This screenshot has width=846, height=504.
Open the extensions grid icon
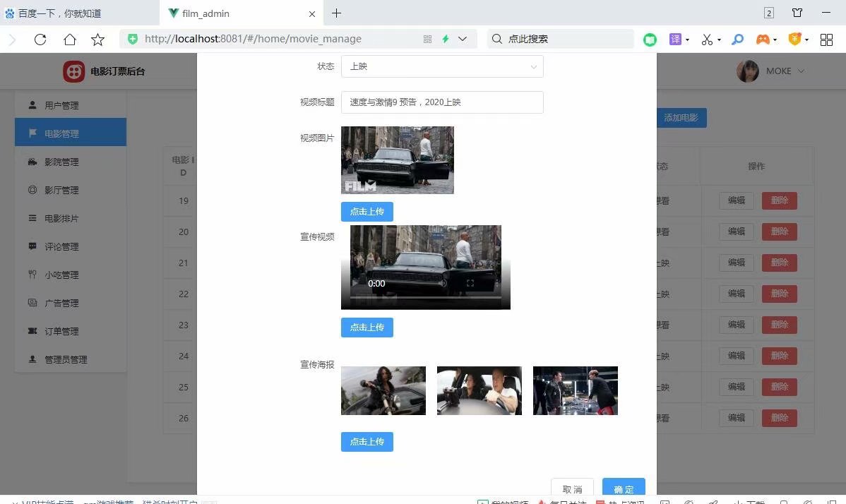pyautogui.click(x=826, y=40)
